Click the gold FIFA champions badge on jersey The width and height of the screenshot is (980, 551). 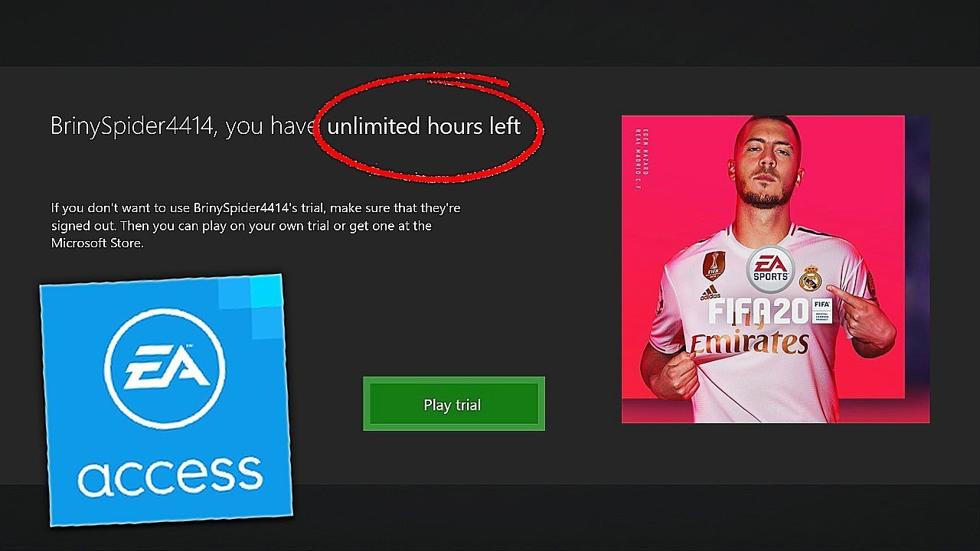pos(714,266)
